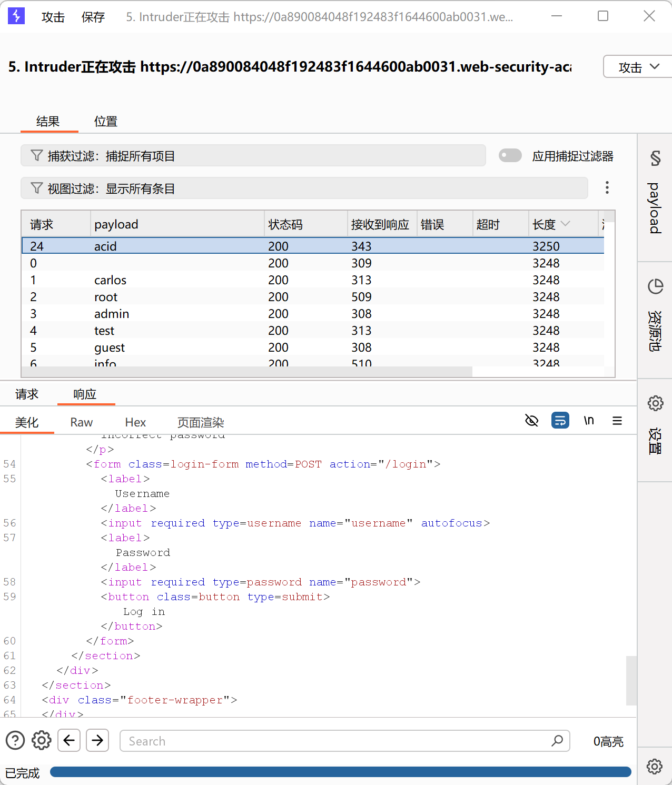Switch to the 位置 tab
The width and height of the screenshot is (672, 785).
tap(105, 122)
